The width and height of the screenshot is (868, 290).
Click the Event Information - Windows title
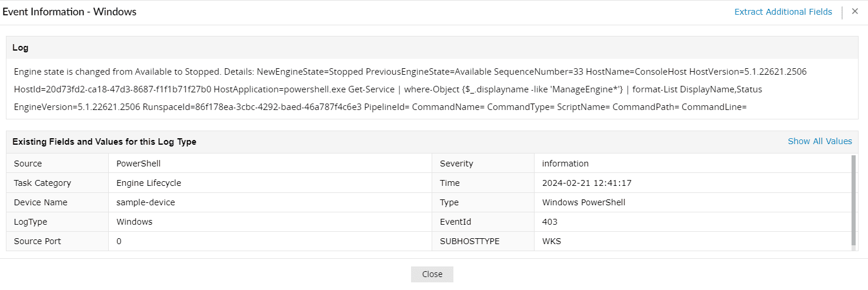69,12
